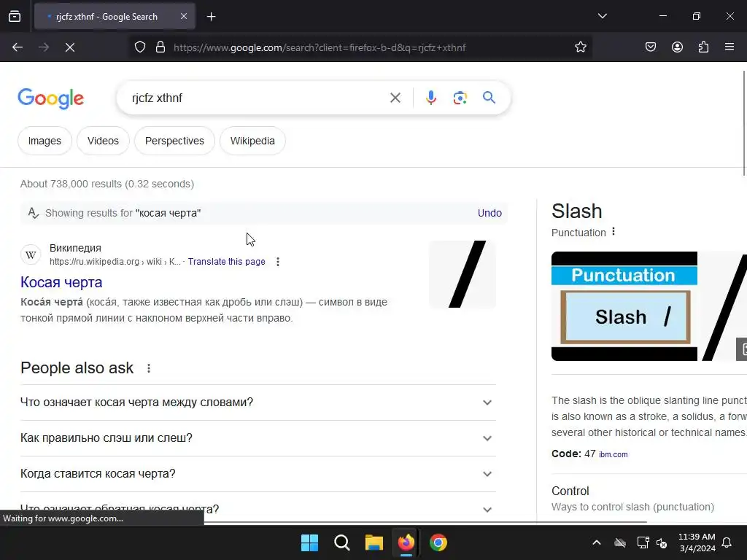Open People also ask options menu
This screenshot has height=560, width=747.
click(x=149, y=368)
